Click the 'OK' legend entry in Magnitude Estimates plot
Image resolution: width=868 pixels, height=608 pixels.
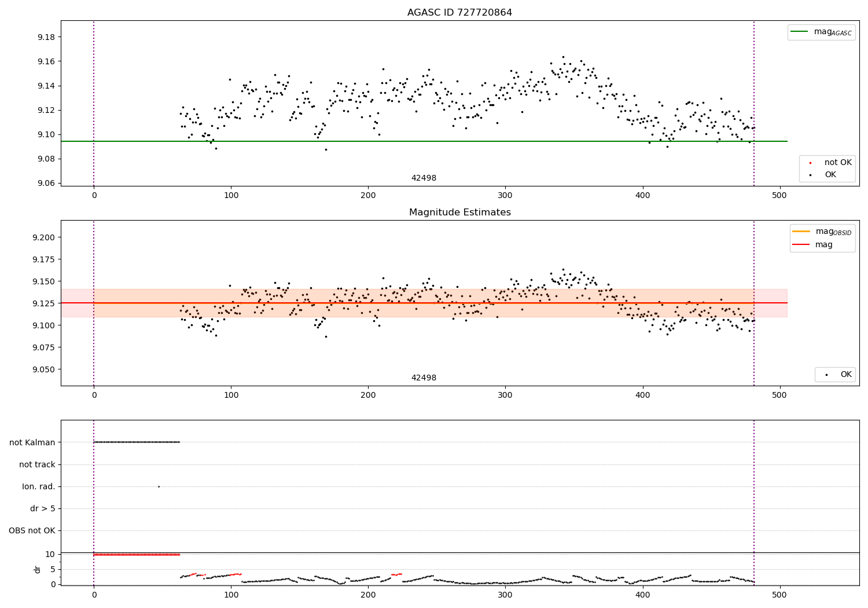pyautogui.click(x=846, y=375)
